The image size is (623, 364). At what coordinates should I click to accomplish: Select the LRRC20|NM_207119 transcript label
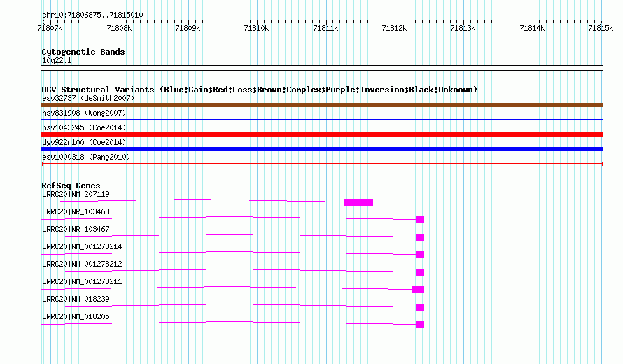(76, 195)
